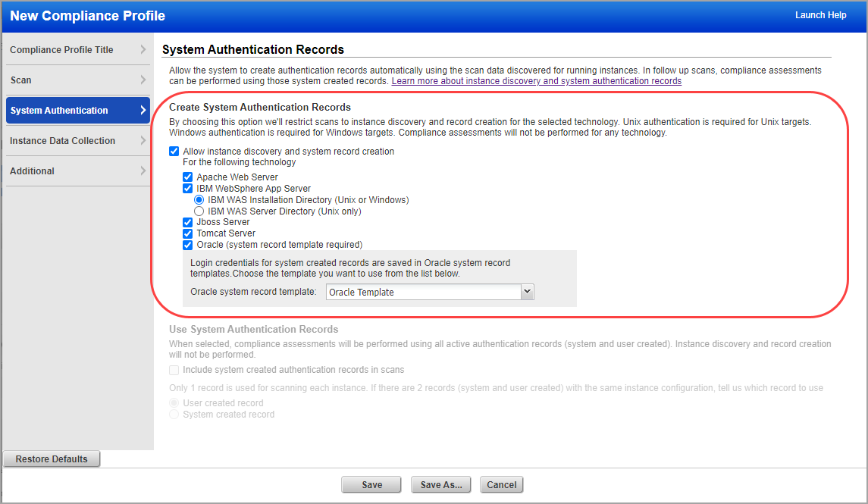Click the Restore Defaults button

52,459
